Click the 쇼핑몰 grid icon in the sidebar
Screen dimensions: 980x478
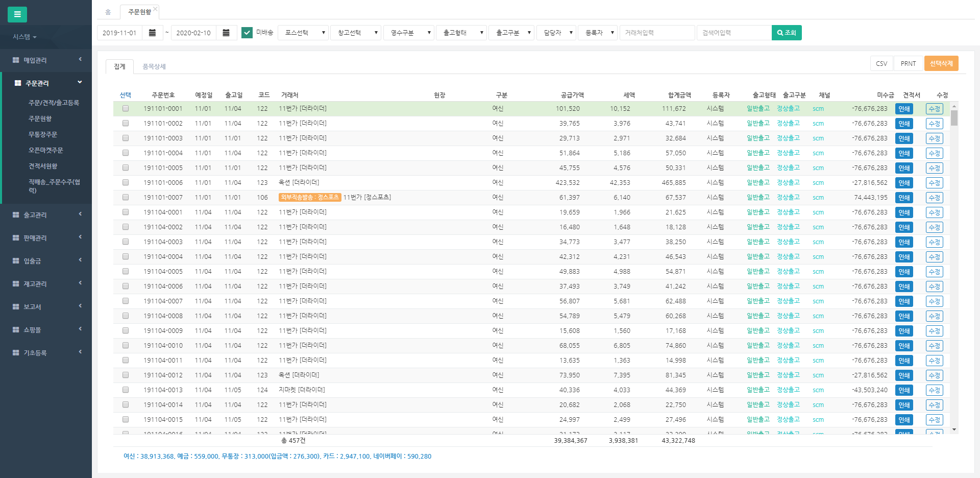(x=16, y=330)
